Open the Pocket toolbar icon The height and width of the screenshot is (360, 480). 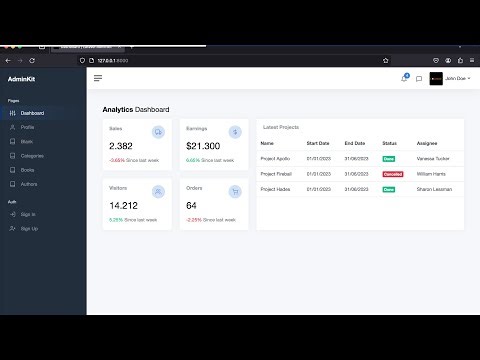(436, 61)
